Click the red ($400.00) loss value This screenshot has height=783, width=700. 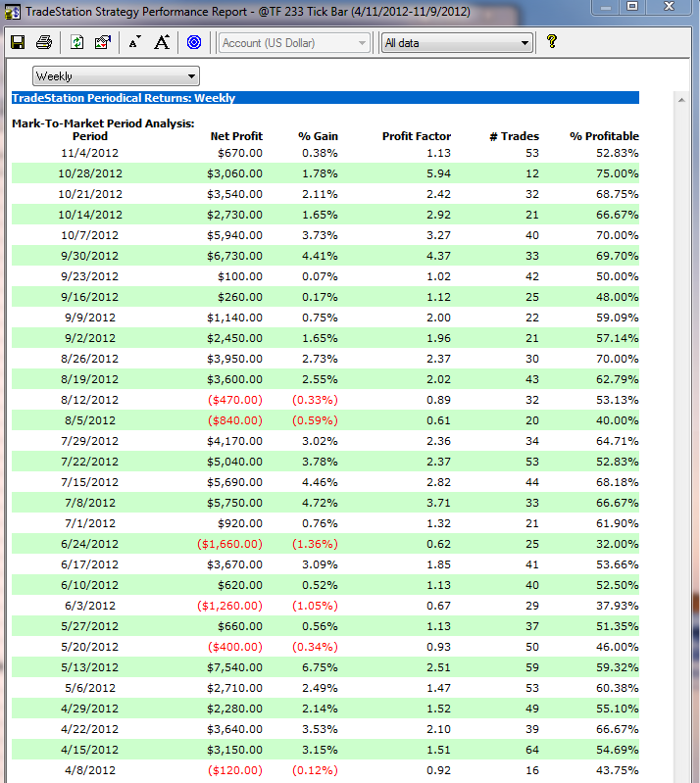(235, 647)
